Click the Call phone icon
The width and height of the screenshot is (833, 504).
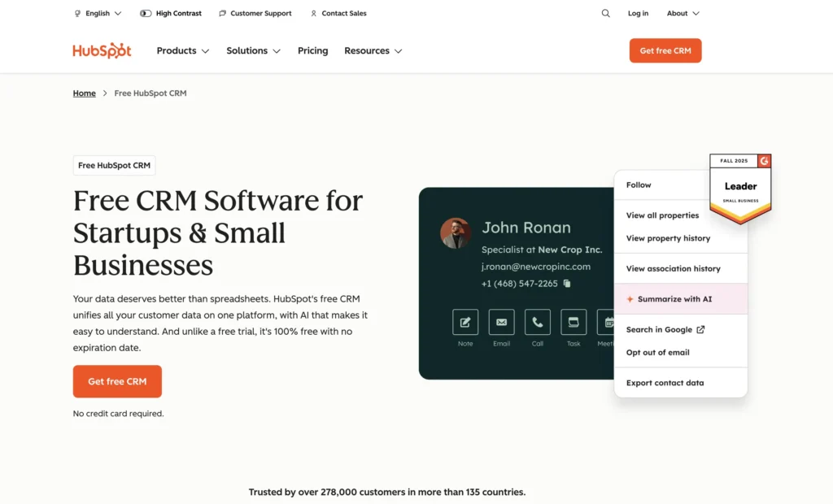[537, 322]
